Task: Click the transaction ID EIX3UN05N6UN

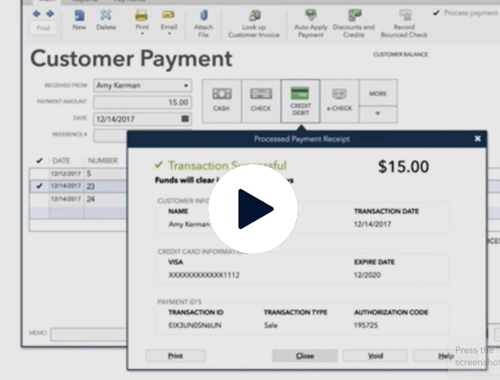Action: coord(195,325)
